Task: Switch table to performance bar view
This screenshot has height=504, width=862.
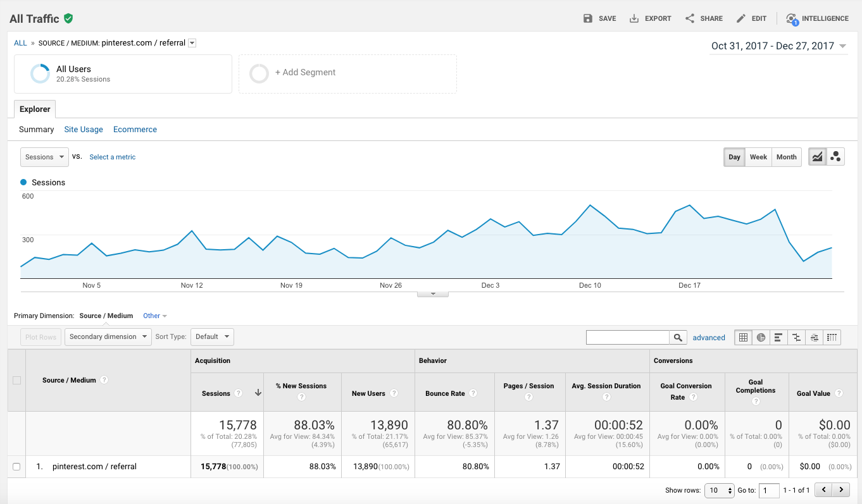Action: (x=778, y=338)
